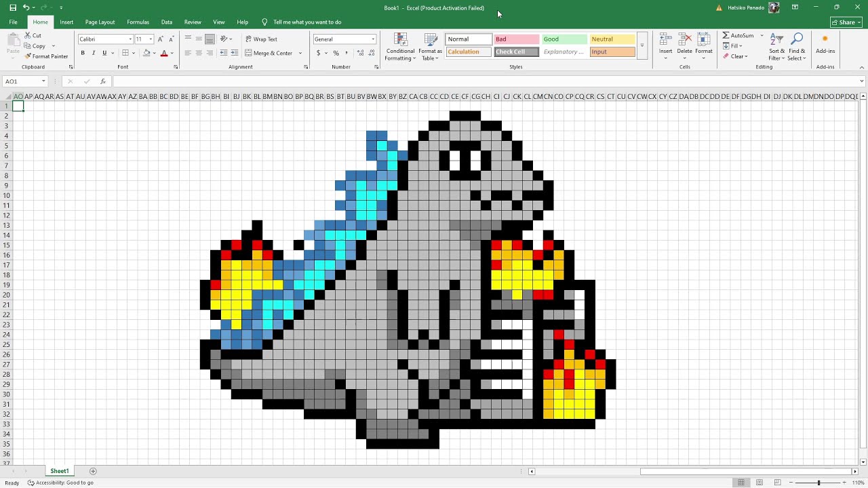868x488 pixels.
Task: Select the Calculation cell style
Action: [x=469, y=52]
